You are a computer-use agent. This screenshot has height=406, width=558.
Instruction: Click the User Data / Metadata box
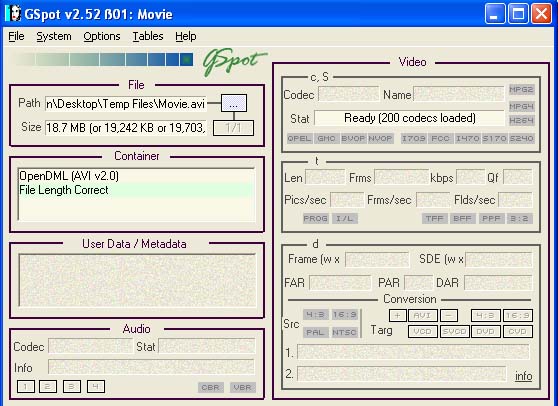click(137, 280)
